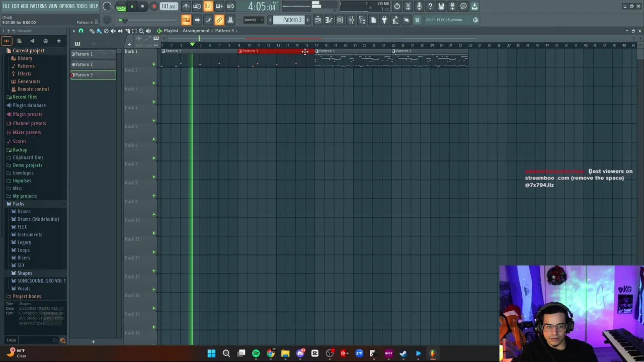Open the VIEW menu

coord(53,6)
